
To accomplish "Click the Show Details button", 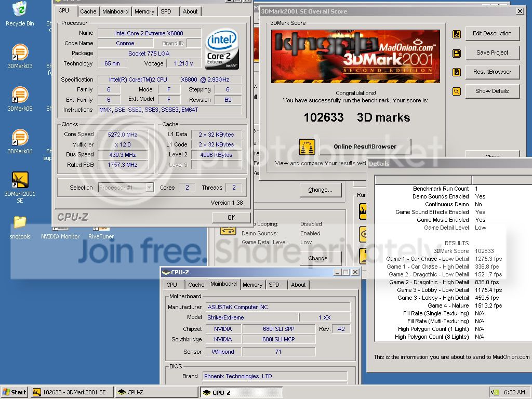I will (492, 91).
